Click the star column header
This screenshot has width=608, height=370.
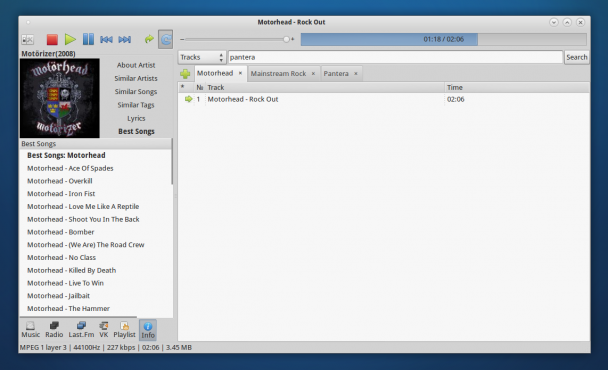pyautogui.click(x=186, y=88)
